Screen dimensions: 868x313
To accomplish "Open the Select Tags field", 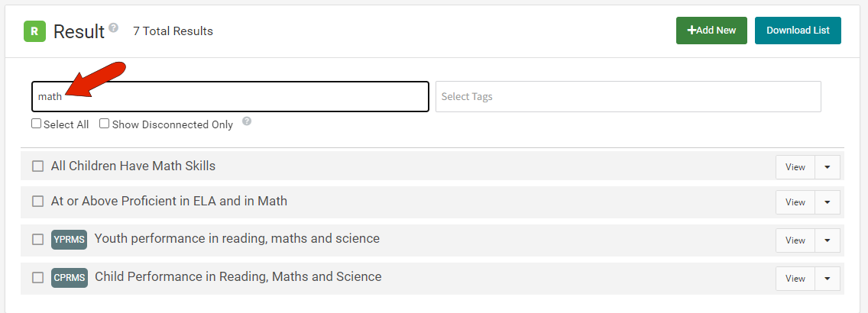I will pyautogui.click(x=628, y=97).
